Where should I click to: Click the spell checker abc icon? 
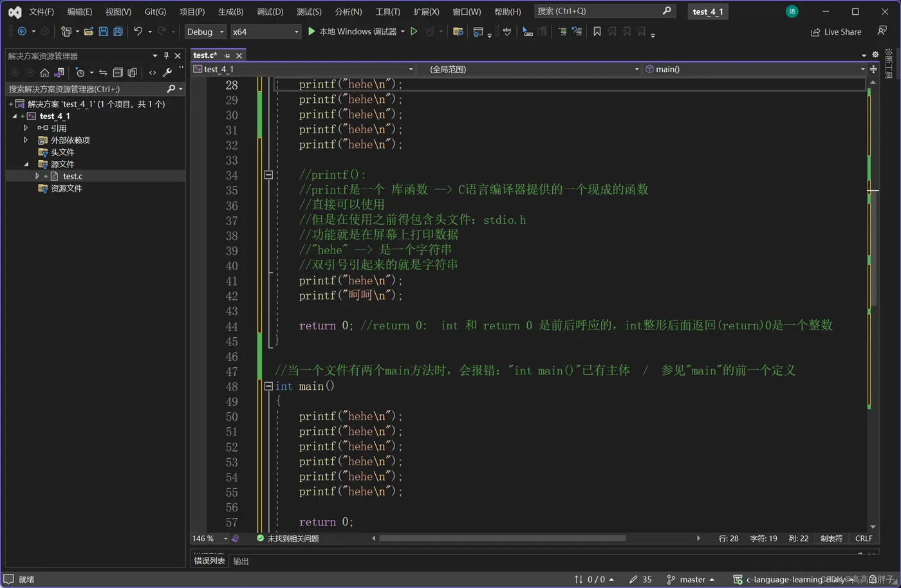[507, 32]
